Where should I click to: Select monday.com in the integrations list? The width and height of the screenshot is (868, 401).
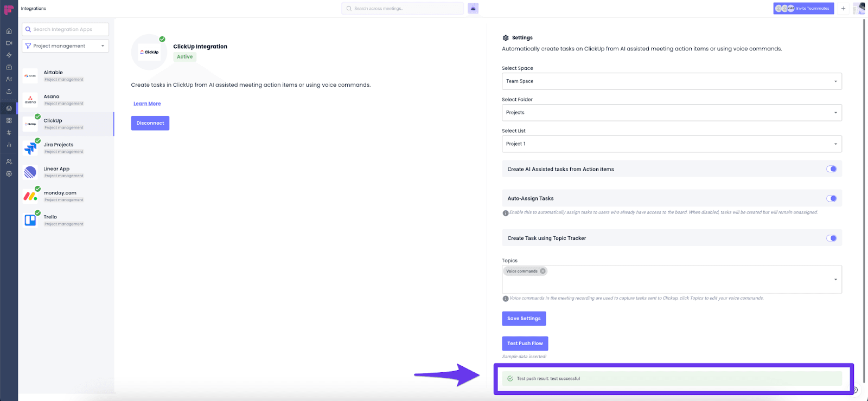click(66, 196)
